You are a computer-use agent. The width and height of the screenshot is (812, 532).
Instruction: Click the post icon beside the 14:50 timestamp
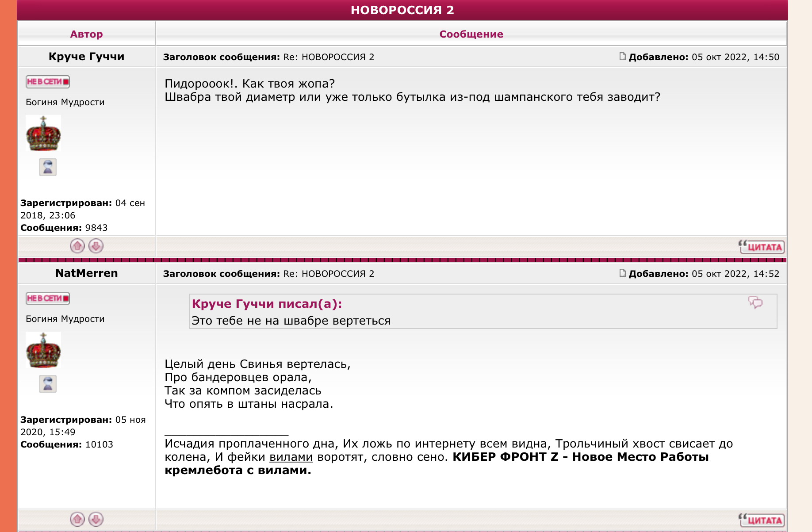click(622, 56)
